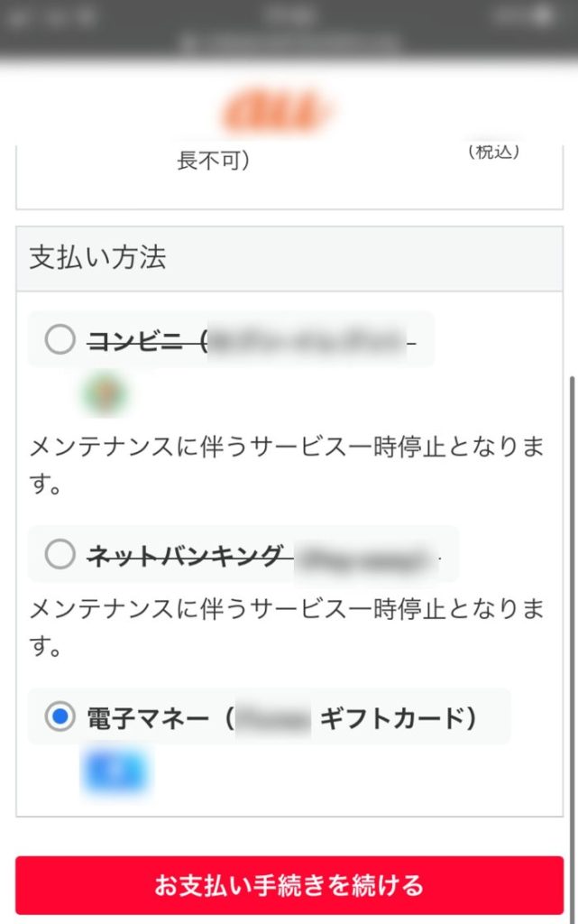Click the blue gift card logo icon
Viewport: 578px width, 924px height.
[115, 772]
